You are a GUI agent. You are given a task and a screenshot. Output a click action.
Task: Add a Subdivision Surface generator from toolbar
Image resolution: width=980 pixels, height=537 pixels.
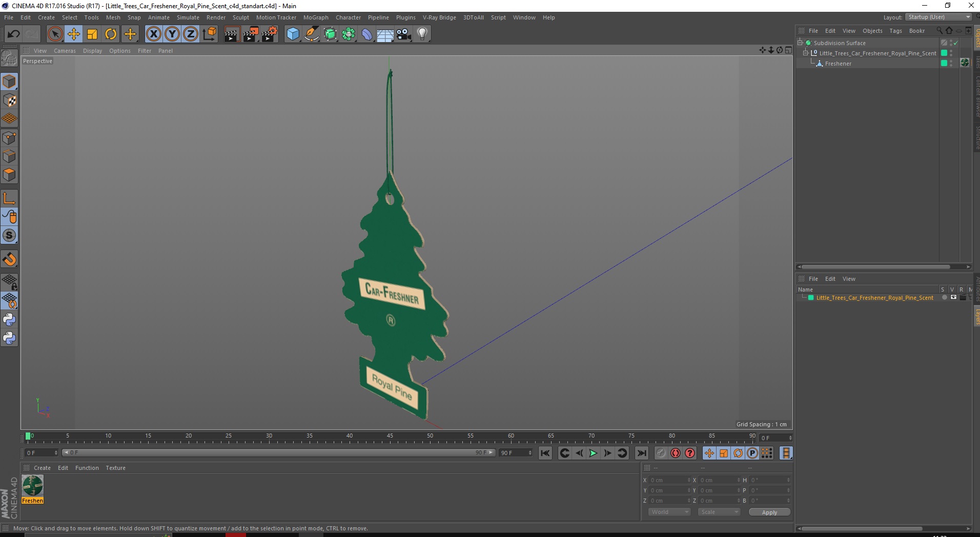[x=330, y=34]
